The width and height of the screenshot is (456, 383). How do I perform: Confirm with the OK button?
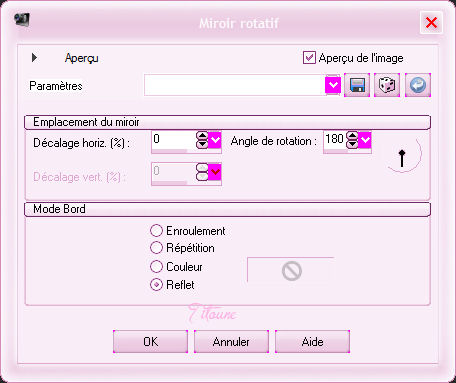(x=150, y=341)
